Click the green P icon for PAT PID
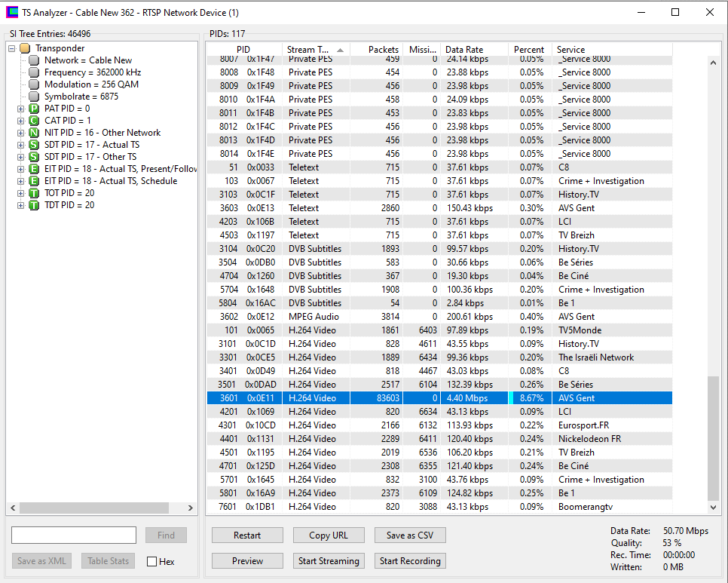This screenshot has height=583, width=728. 34,109
